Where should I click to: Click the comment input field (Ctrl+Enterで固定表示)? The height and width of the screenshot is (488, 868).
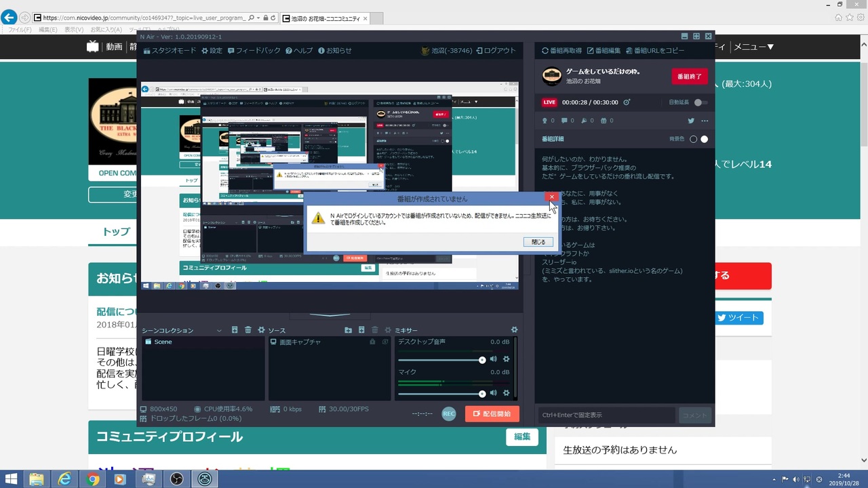click(606, 415)
